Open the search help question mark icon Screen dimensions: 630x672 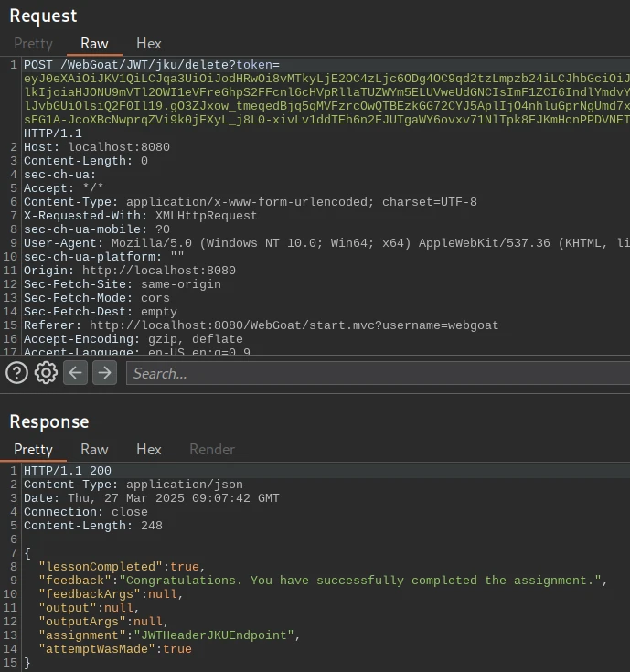coord(16,372)
